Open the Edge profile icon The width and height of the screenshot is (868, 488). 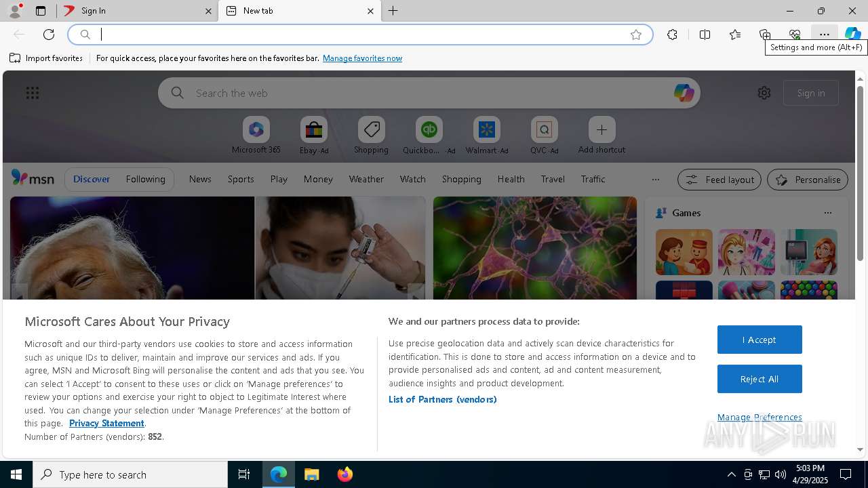point(14,11)
